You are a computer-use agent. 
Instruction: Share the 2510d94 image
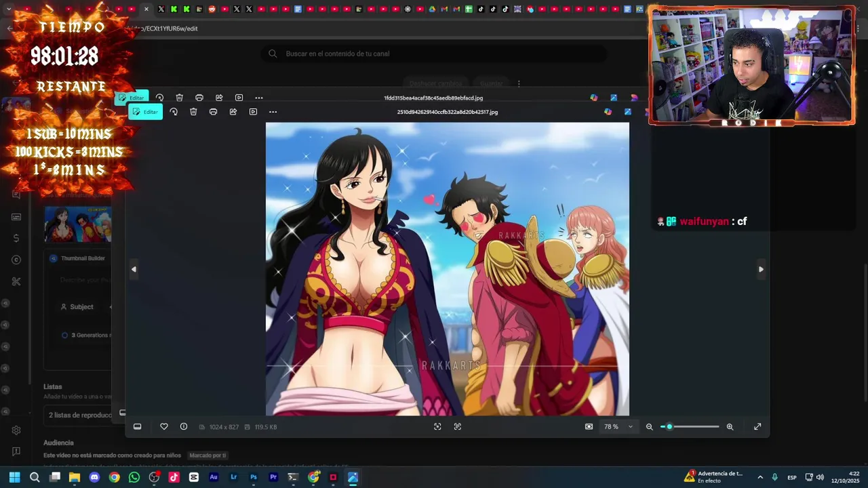pyautogui.click(x=233, y=112)
